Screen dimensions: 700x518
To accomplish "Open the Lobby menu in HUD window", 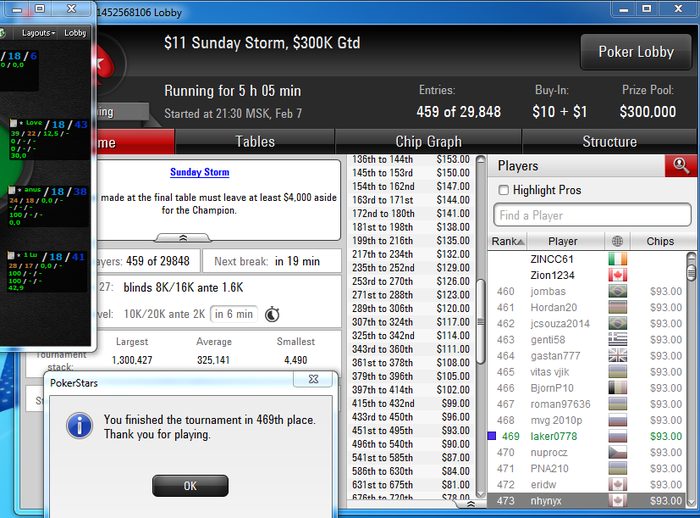I will pyautogui.click(x=75, y=33).
